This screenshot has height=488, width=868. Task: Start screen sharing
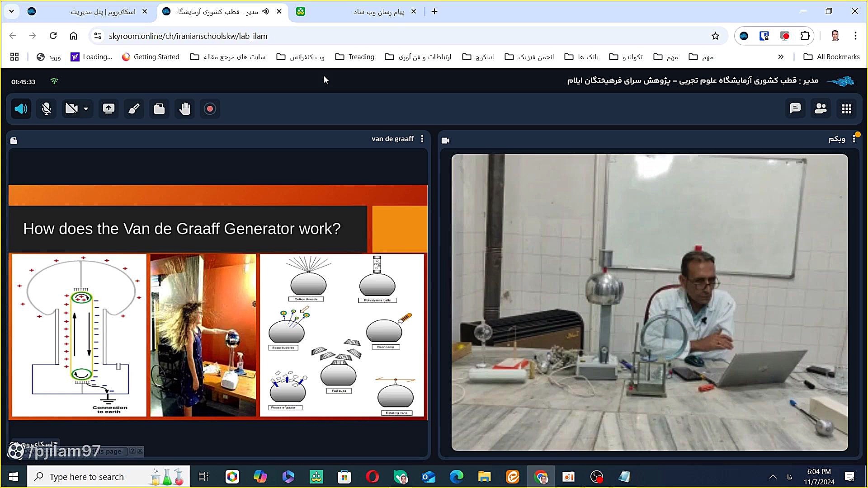[x=108, y=109]
